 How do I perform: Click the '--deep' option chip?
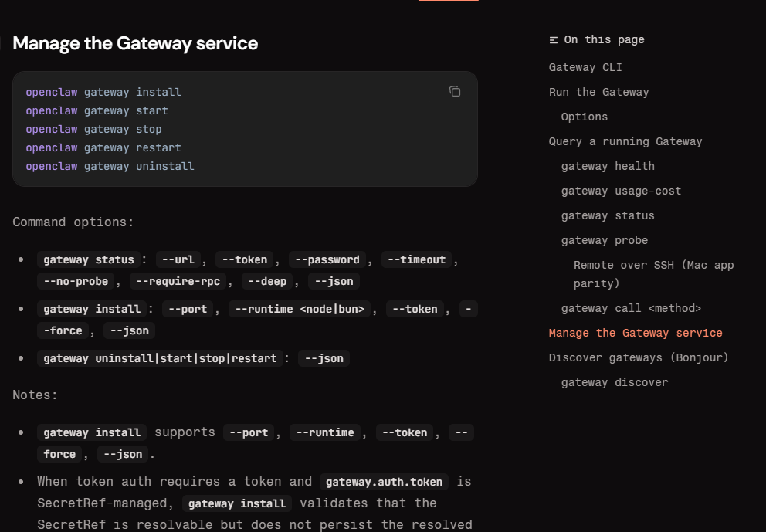[267, 281]
